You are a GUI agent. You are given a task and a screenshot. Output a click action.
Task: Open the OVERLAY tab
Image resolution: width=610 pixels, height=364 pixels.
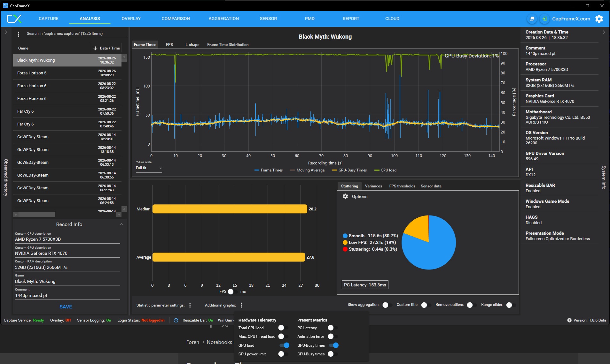[x=131, y=19]
